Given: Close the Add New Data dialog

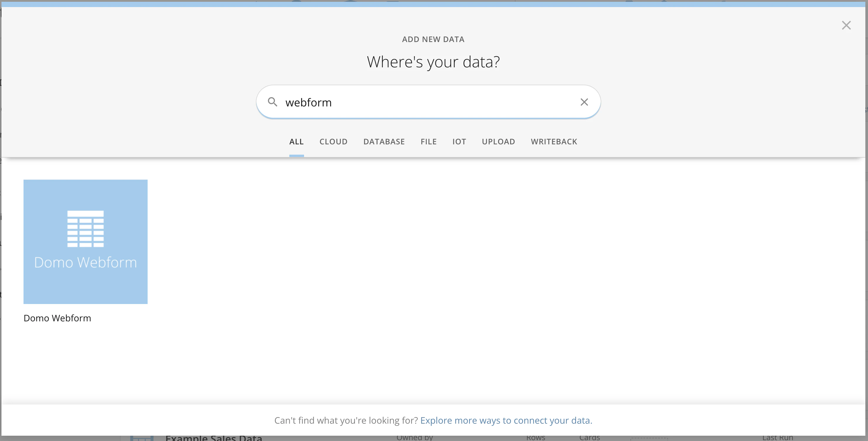Looking at the screenshot, I should point(846,25).
